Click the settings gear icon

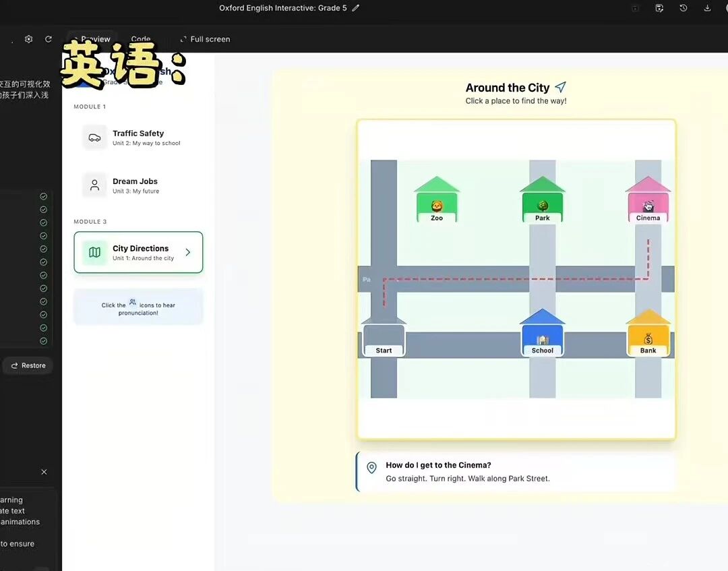[28, 39]
